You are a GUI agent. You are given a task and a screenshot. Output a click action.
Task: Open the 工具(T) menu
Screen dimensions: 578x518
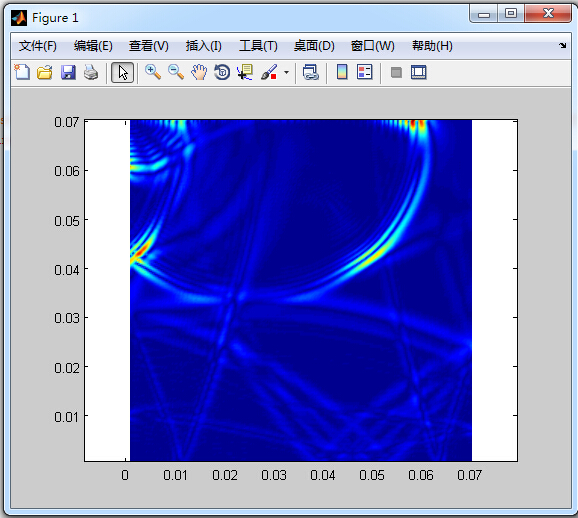[x=258, y=46]
